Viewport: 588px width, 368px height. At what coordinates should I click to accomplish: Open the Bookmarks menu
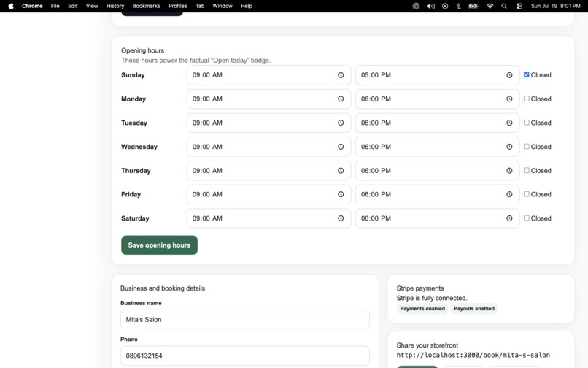(x=146, y=6)
